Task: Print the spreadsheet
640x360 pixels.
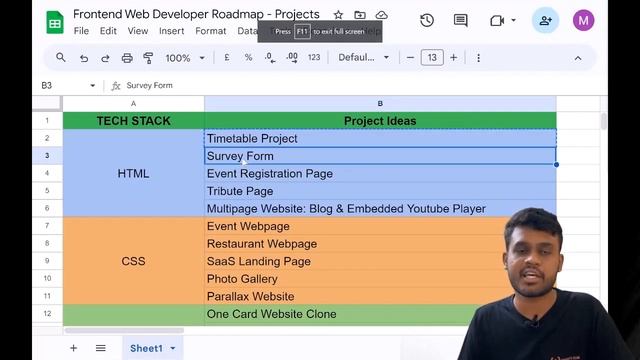Action: click(x=127, y=58)
